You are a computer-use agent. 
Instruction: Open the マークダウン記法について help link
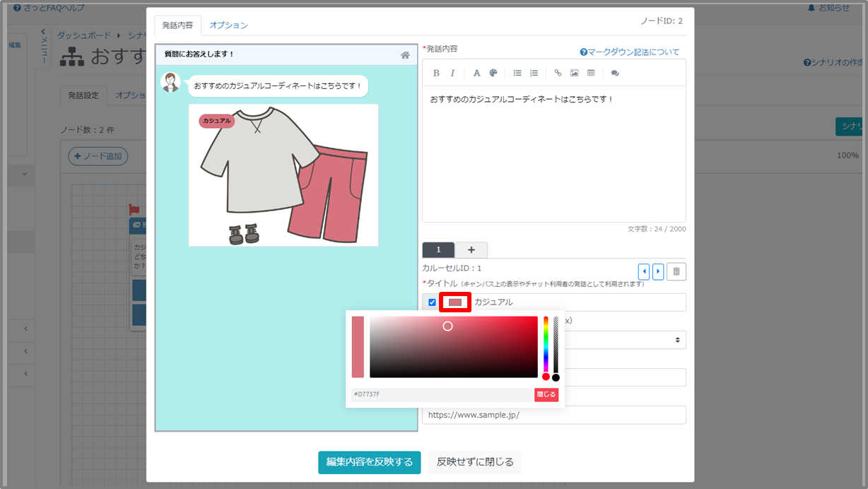tap(629, 52)
